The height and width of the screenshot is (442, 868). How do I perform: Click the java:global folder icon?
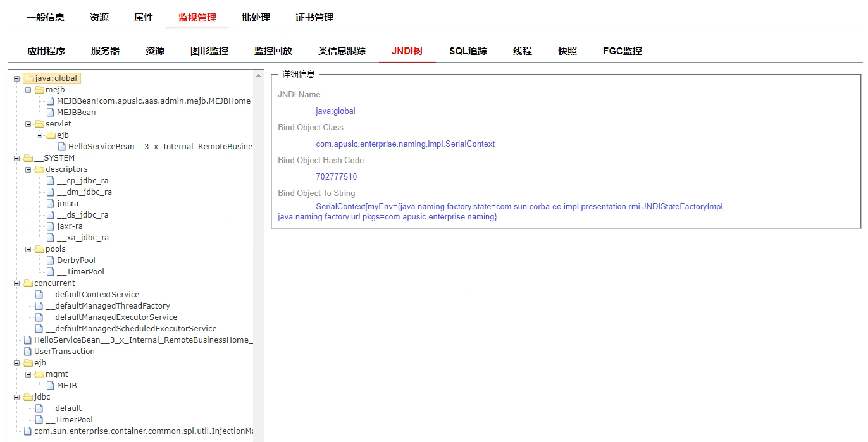[28, 78]
